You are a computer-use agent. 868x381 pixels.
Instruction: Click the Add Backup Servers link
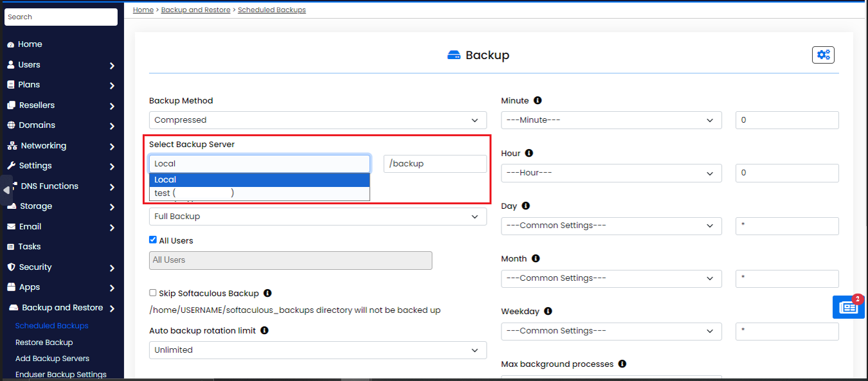[52, 359]
